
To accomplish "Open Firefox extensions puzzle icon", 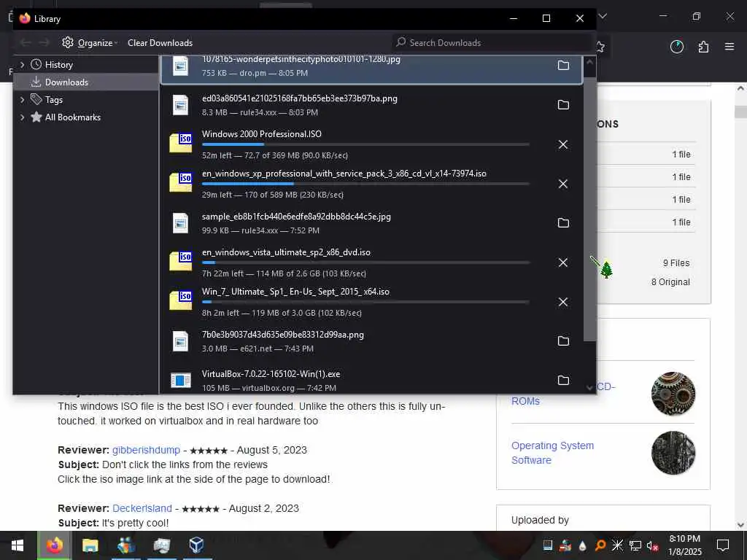I will point(703,46).
